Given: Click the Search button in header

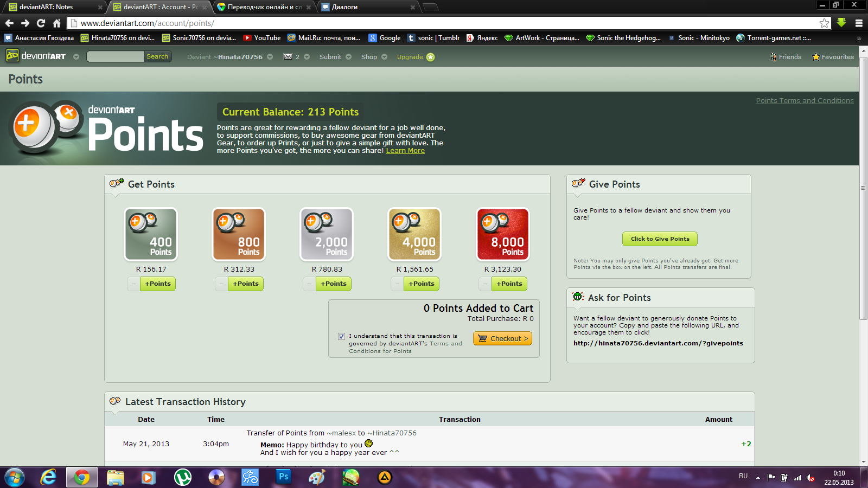Looking at the screenshot, I should point(157,56).
